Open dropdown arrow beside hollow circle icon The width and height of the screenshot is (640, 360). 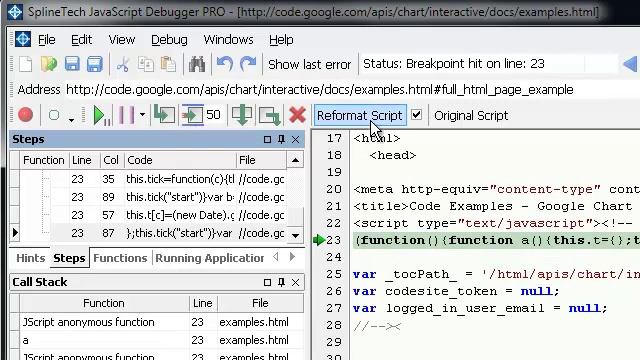[71, 119]
